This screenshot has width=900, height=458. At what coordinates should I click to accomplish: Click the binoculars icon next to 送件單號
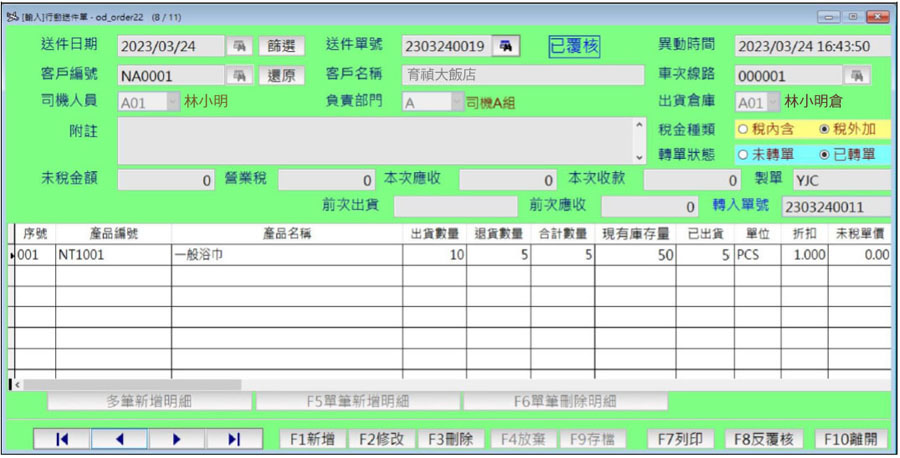pos(506,46)
